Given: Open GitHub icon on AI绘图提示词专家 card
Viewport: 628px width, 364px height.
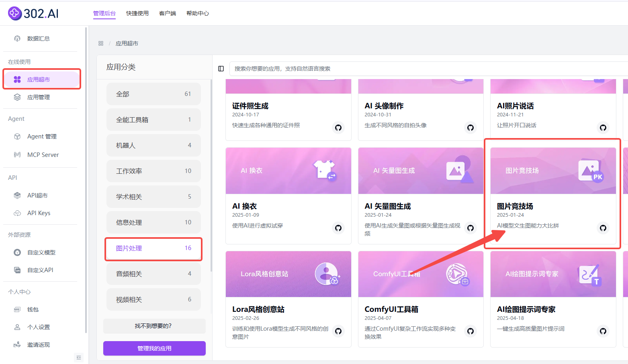Looking at the screenshot, I should tap(603, 331).
